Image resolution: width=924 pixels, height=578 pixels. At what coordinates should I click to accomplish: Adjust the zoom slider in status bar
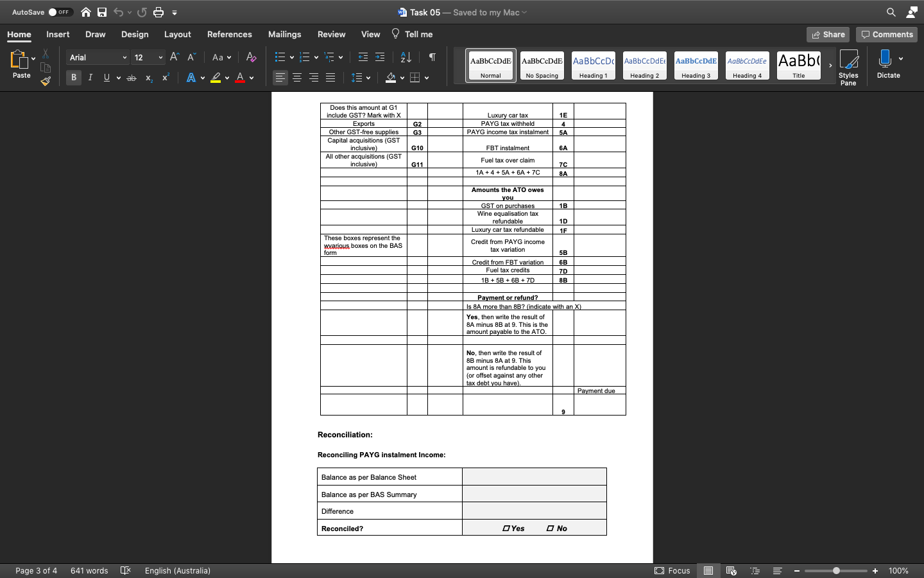pos(836,570)
